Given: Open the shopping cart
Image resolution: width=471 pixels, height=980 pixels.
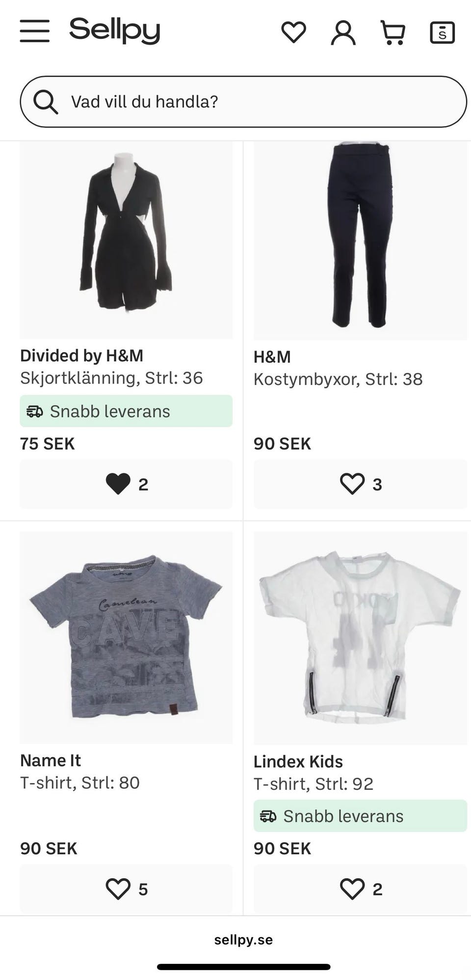Looking at the screenshot, I should tap(393, 33).
